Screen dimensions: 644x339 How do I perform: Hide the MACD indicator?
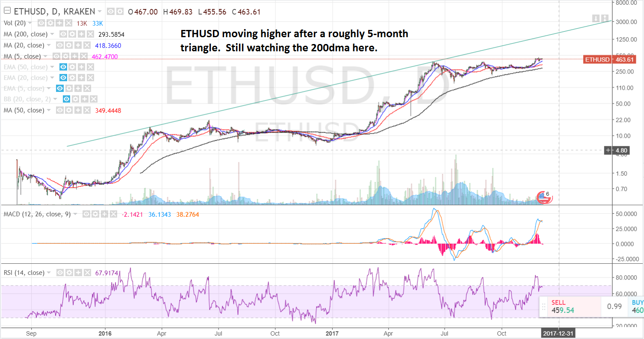point(87,214)
